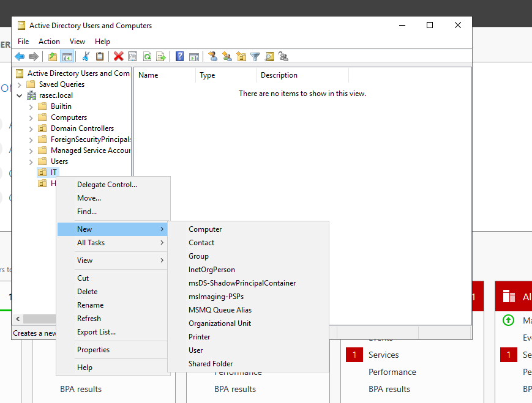Image resolution: width=532 pixels, height=403 pixels.
Task: Click the blue Help question mark icon
Action: coord(179,57)
